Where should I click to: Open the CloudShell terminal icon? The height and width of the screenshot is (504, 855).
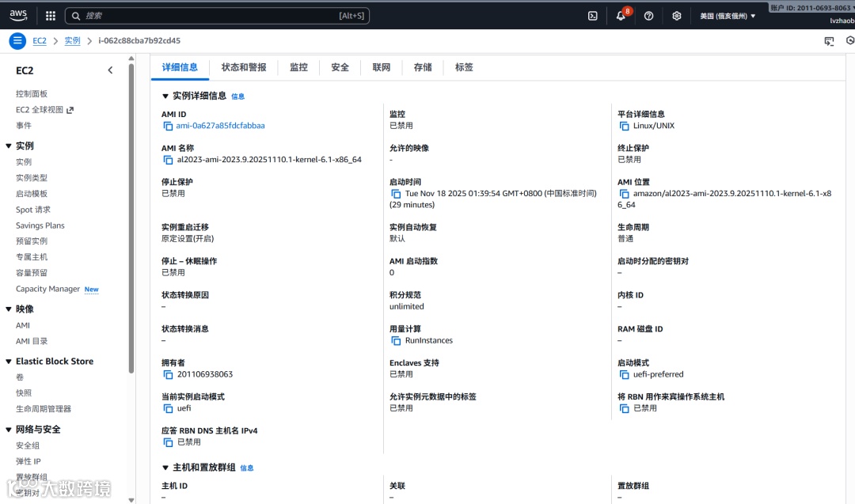coord(593,16)
